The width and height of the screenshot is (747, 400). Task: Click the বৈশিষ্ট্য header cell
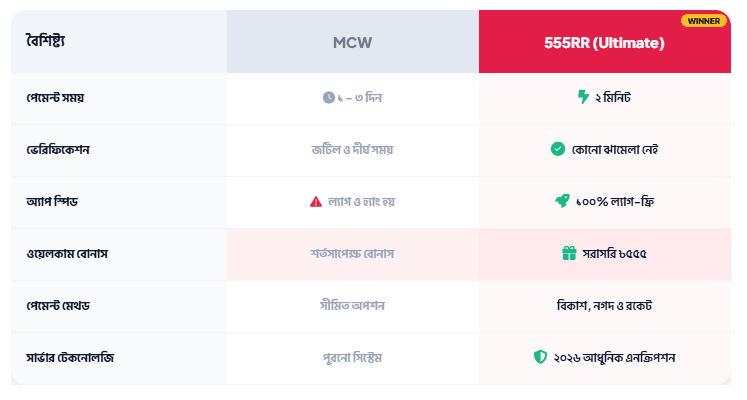[x=46, y=42]
